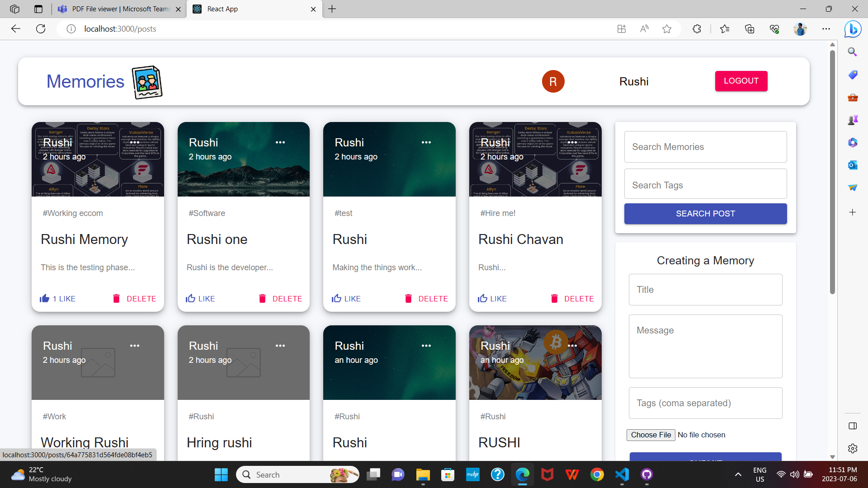This screenshot has width=868, height=488.
Task: Toggle like on the #test Rushi post
Action: pyautogui.click(x=337, y=298)
